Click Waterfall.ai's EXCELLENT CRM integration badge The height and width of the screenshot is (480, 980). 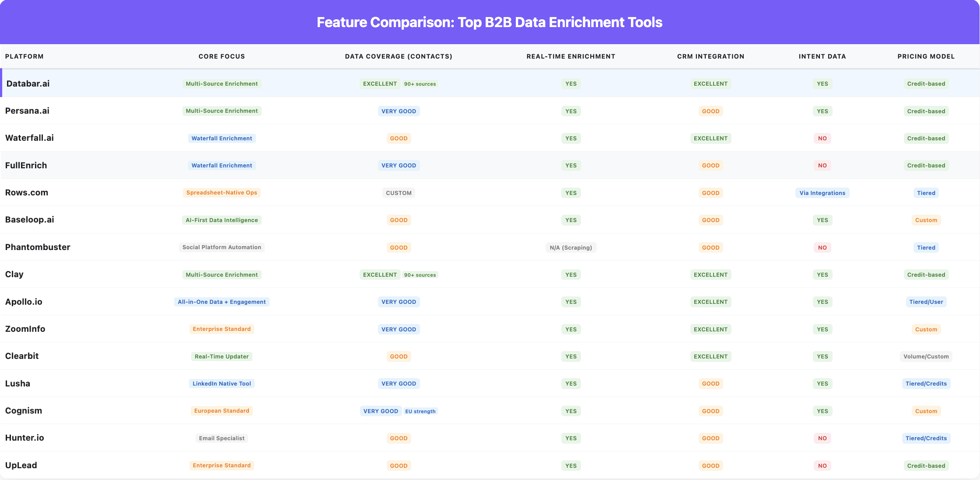(710, 138)
